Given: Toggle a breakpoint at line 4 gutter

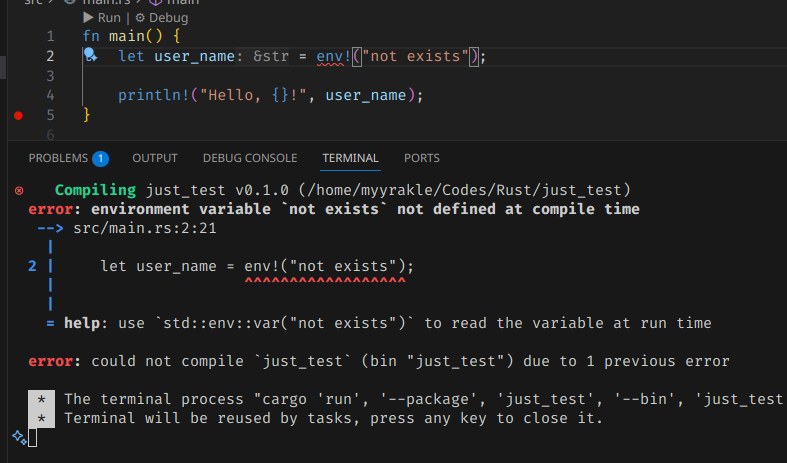Looking at the screenshot, I should coord(18,95).
